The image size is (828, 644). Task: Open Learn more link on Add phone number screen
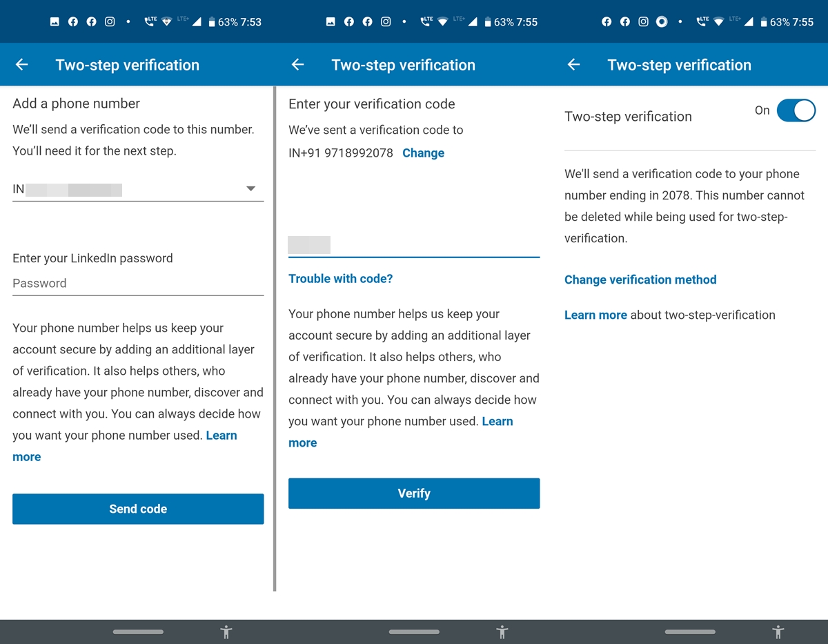(221, 436)
